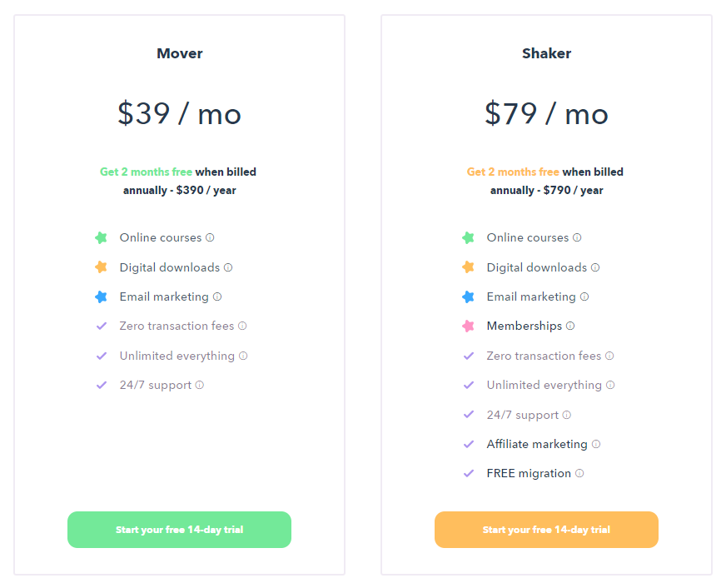
Task: Click orange 'Get 2 months free' text in Shaker
Action: point(513,172)
